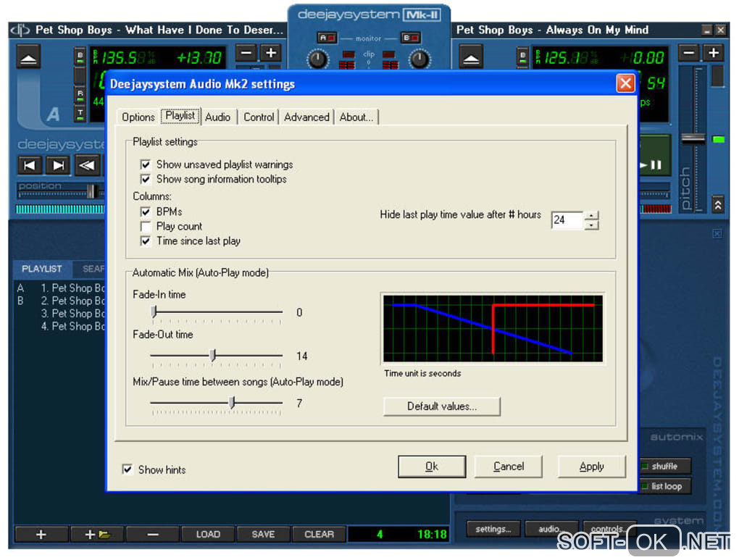Rewind deck A with double-arrow button
Image resolution: width=739 pixels, height=560 pixels.
pyautogui.click(x=87, y=165)
